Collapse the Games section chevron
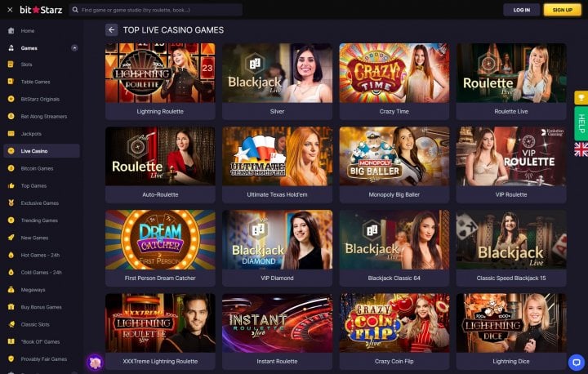Screen dimensions: 588x374 click(74, 48)
